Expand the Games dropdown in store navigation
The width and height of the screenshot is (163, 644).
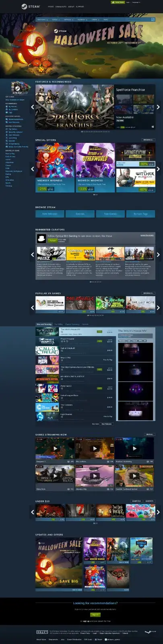55,19
